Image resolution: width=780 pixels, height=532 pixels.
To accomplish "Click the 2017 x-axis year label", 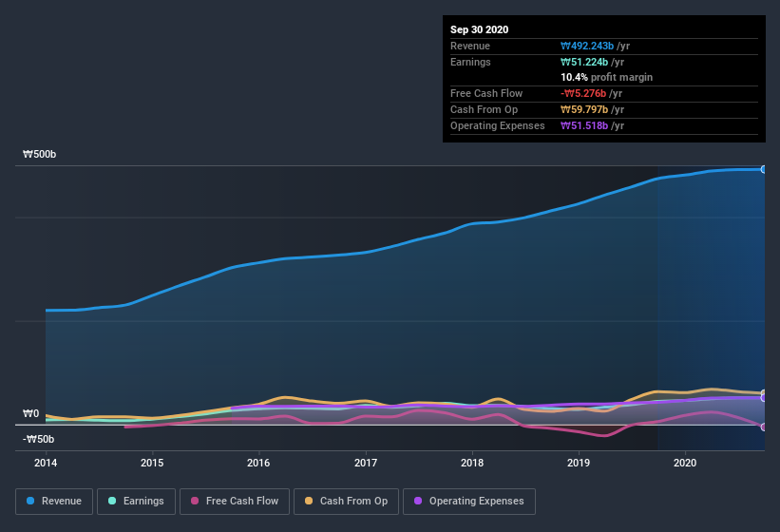I will tap(366, 463).
